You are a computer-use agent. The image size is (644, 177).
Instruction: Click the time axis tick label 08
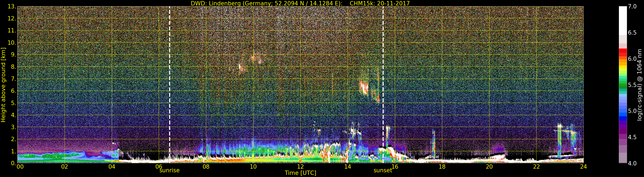(x=206, y=166)
